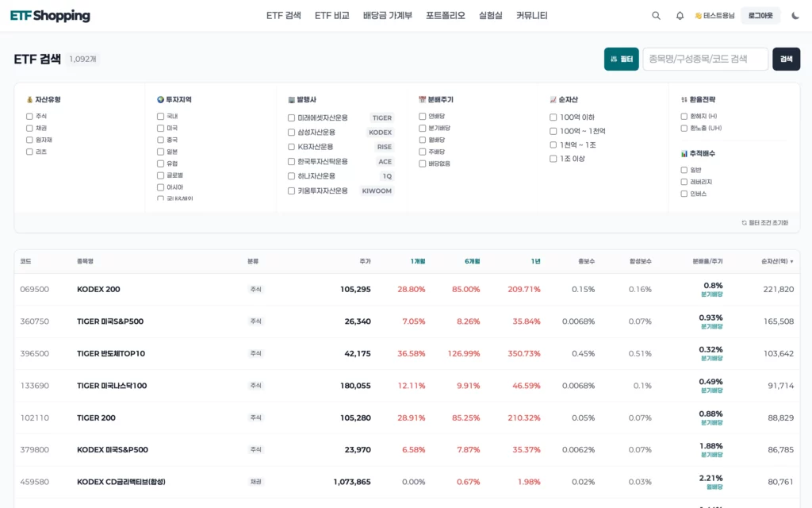Sort table by 1년 return
The image size is (812, 508).
click(x=535, y=261)
